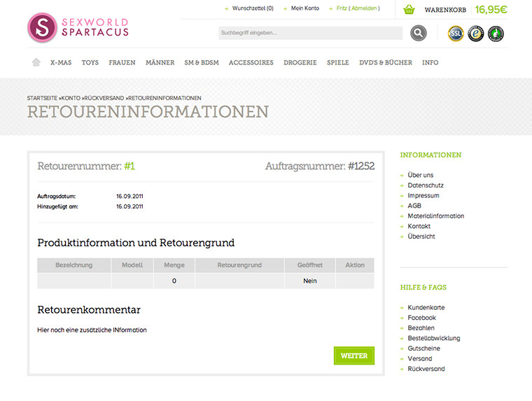This screenshot has height=401, width=532.
Task: Click the Hinzugefügt am value 16.09.2011
Action: pos(129,206)
